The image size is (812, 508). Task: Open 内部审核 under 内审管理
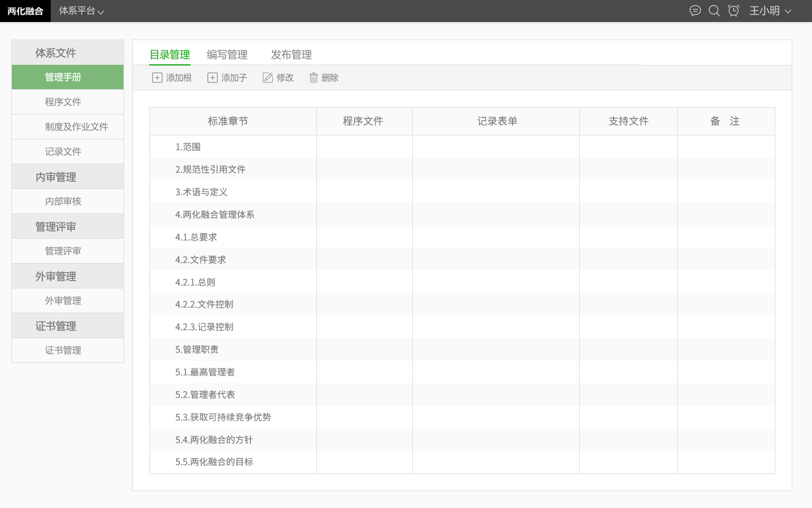(67, 201)
